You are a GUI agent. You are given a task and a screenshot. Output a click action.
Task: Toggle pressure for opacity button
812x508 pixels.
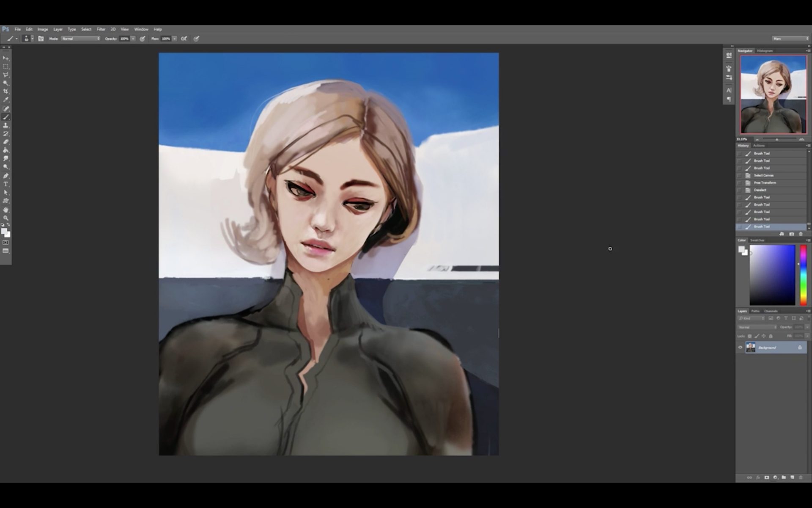point(143,39)
